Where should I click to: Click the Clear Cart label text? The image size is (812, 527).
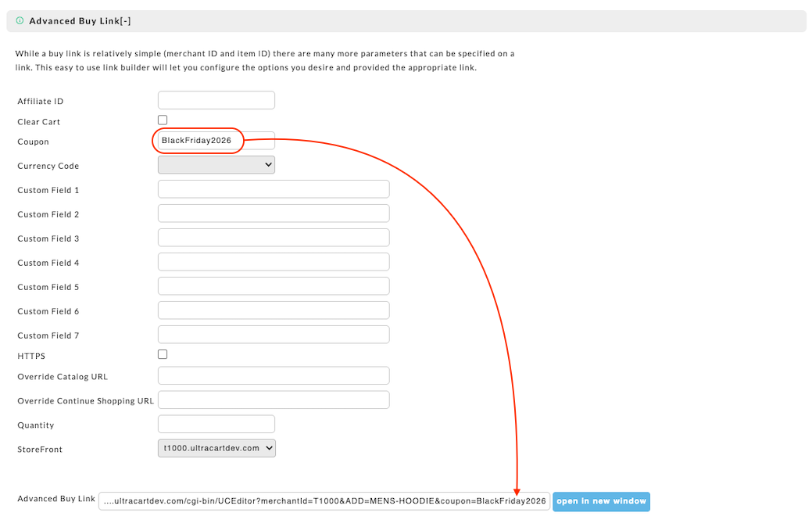tap(39, 122)
